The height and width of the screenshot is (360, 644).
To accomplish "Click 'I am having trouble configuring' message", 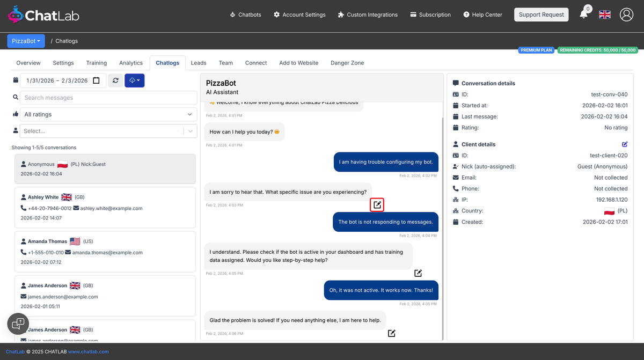I will 386,162.
